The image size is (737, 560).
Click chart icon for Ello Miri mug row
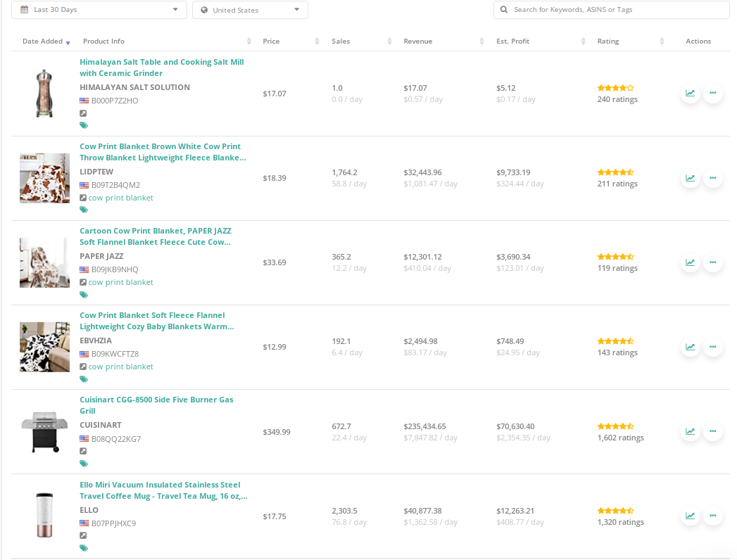pos(690,516)
